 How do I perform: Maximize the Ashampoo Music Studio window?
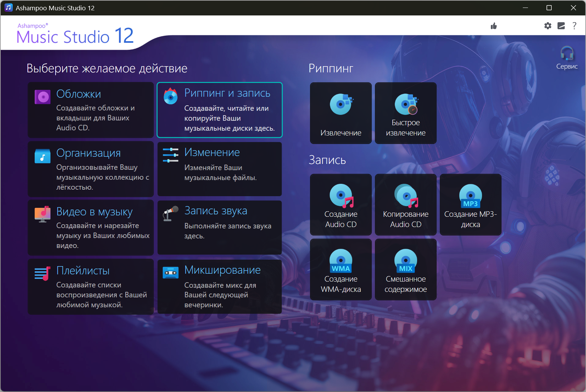(549, 8)
